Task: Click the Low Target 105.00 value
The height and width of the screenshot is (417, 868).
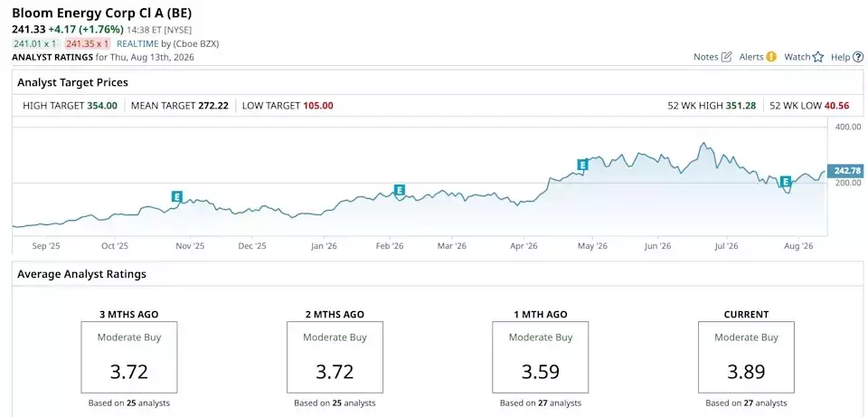Action: coord(318,105)
